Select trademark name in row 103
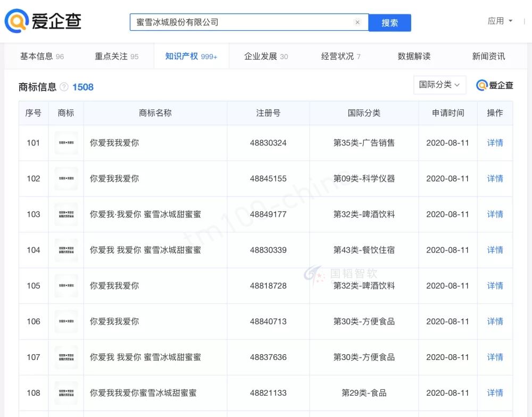The image size is (532, 417). click(x=145, y=214)
